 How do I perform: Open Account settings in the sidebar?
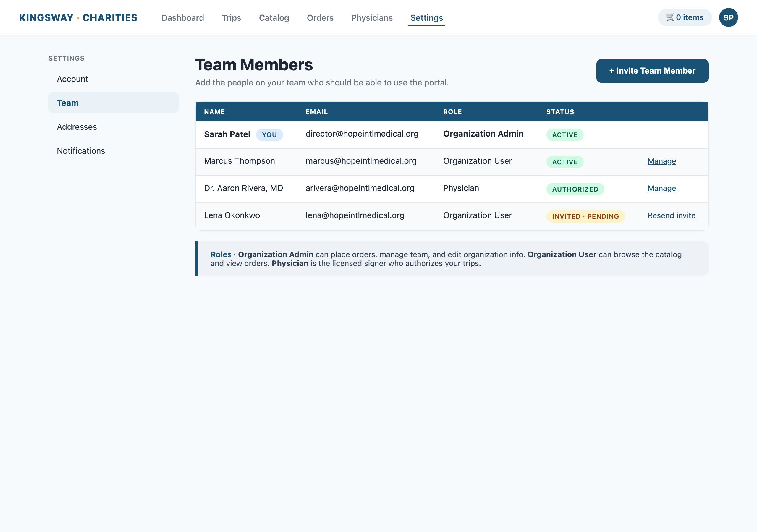click(114, 79)
